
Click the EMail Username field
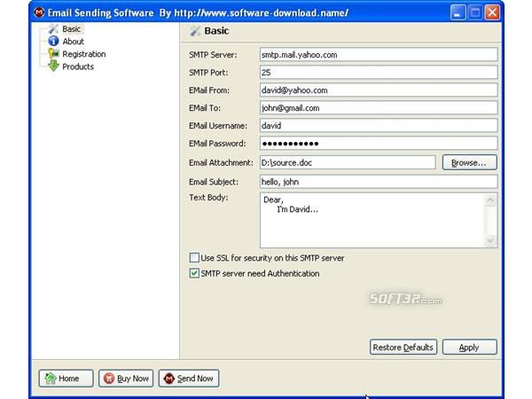click(x=379, y=126)
